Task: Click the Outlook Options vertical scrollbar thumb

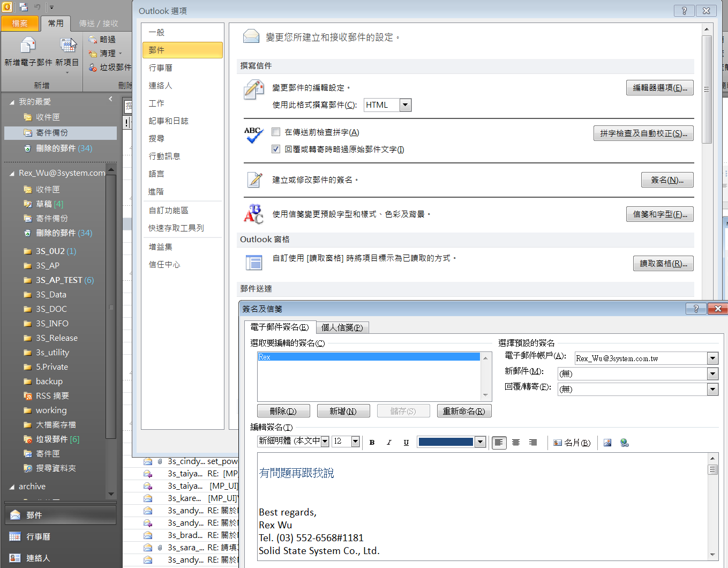Action: (x=707, y=89)
